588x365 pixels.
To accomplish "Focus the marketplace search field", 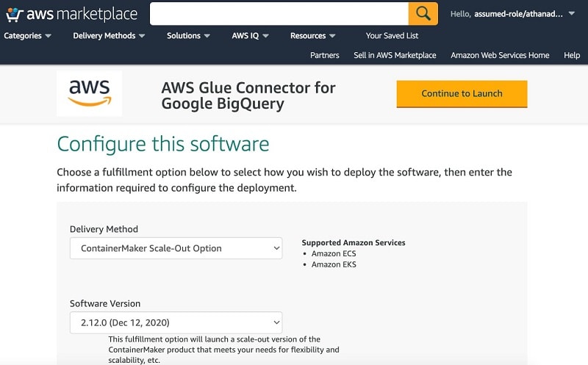I will 279,14.
